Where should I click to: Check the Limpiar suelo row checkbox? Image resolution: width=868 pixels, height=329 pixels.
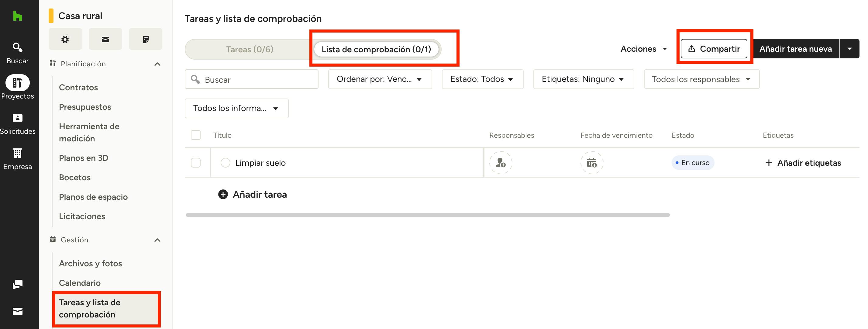tap(195, 163)
